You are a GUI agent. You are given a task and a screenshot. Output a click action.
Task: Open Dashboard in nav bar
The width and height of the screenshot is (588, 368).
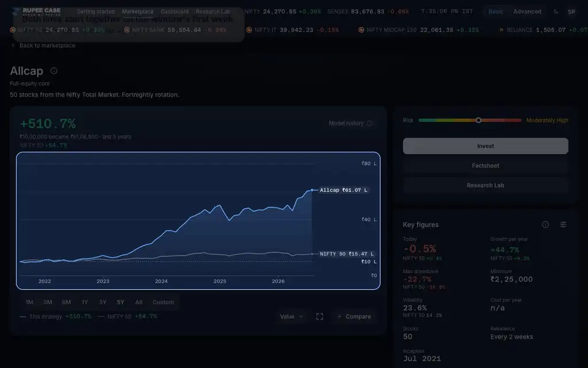point(175,11)
